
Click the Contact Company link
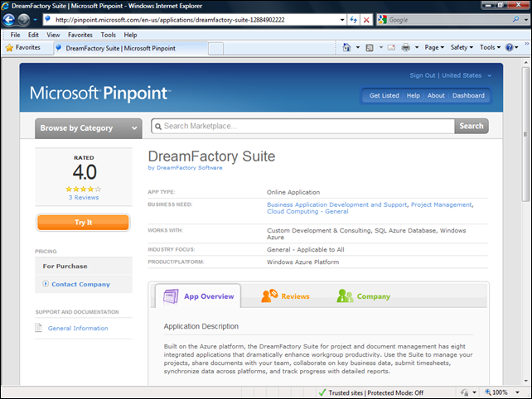80,285
